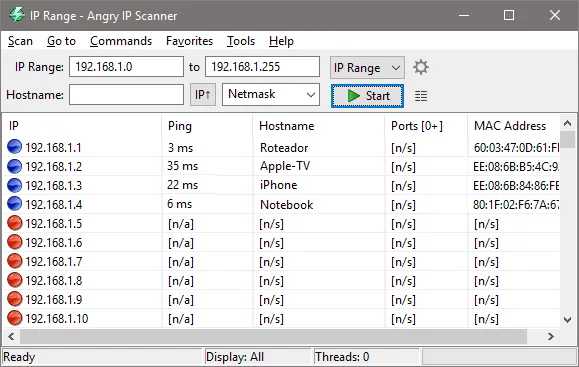The height and width of the screenshot is (367, 579).
Task: Sort by the Ports [0+] column header
Action: pyautogui.click(x=426, y=126)
